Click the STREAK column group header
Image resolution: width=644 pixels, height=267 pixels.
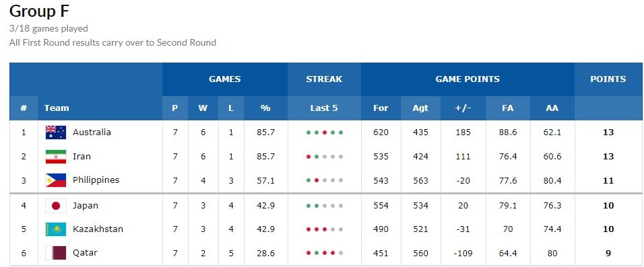(324, 79)
